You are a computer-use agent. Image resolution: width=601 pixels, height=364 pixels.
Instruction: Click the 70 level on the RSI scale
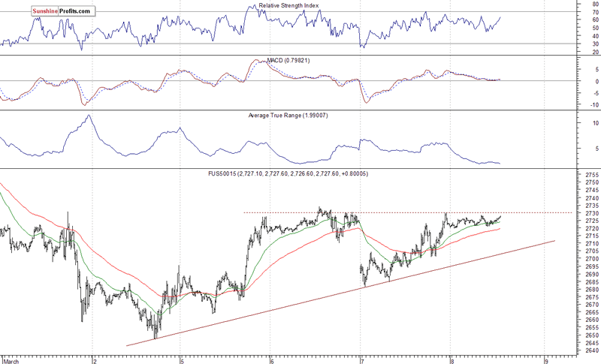[x=595, y=12]
